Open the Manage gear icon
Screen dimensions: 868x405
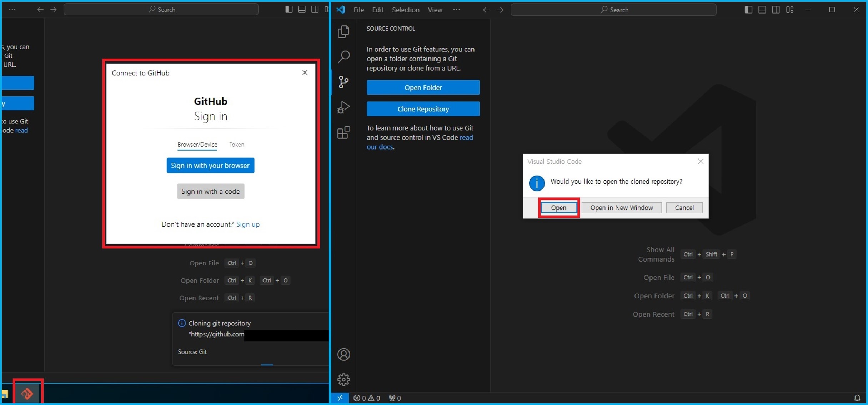[343, 379]
